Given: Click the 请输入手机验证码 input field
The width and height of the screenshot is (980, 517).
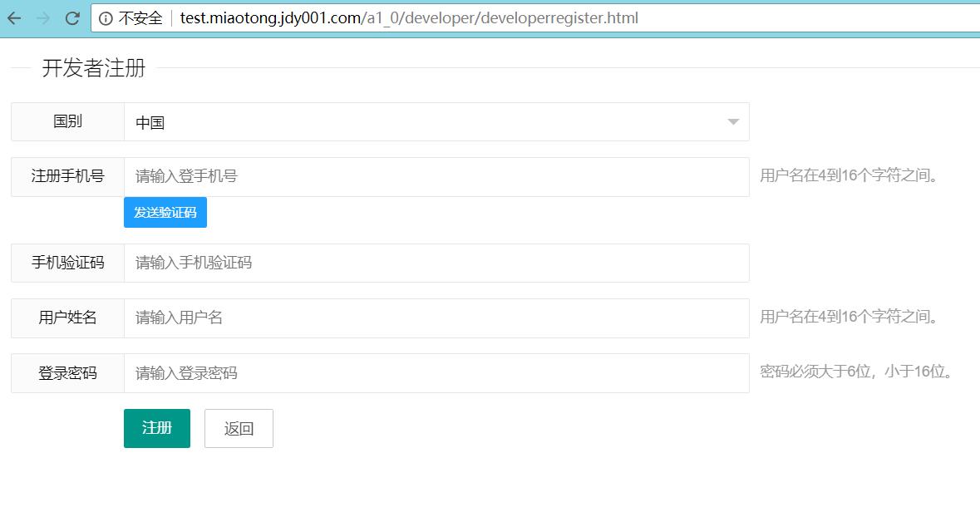Looking at the screenshot, I should click(436, 263).
